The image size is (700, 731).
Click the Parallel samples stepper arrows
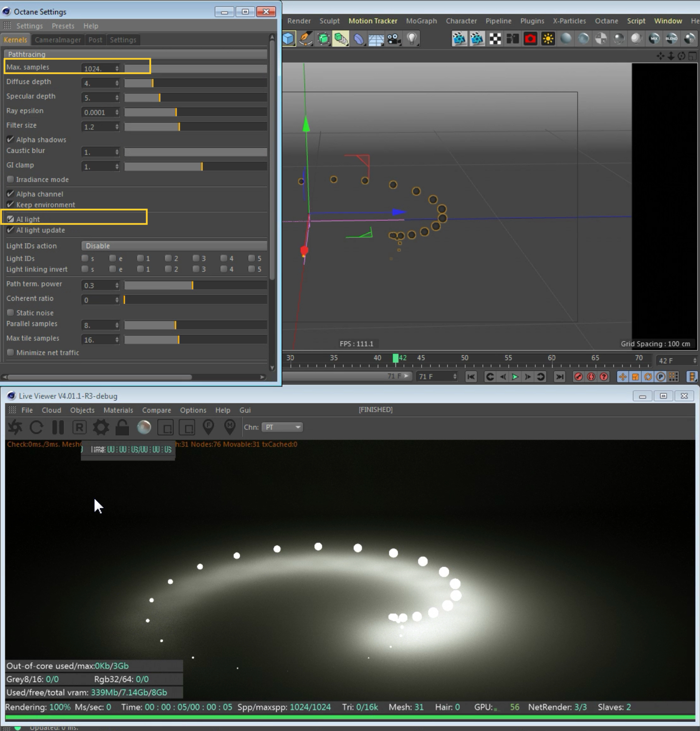(x=117, y=325)
